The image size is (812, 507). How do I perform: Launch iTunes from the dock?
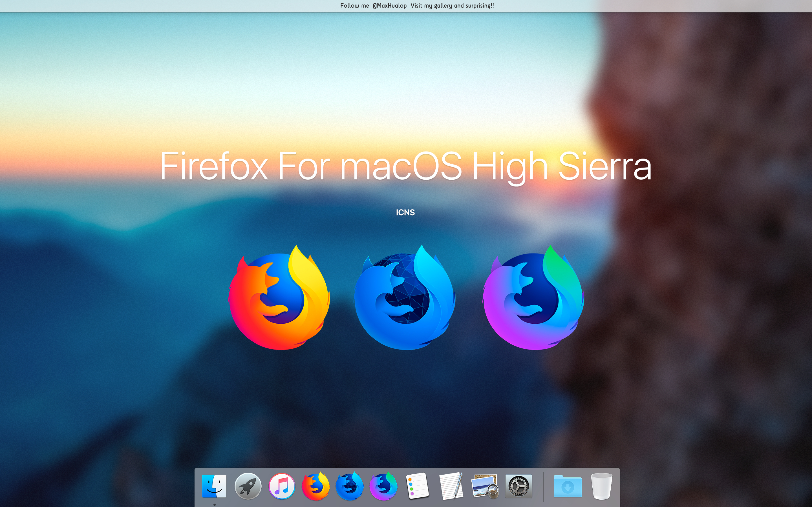(282, 486)
